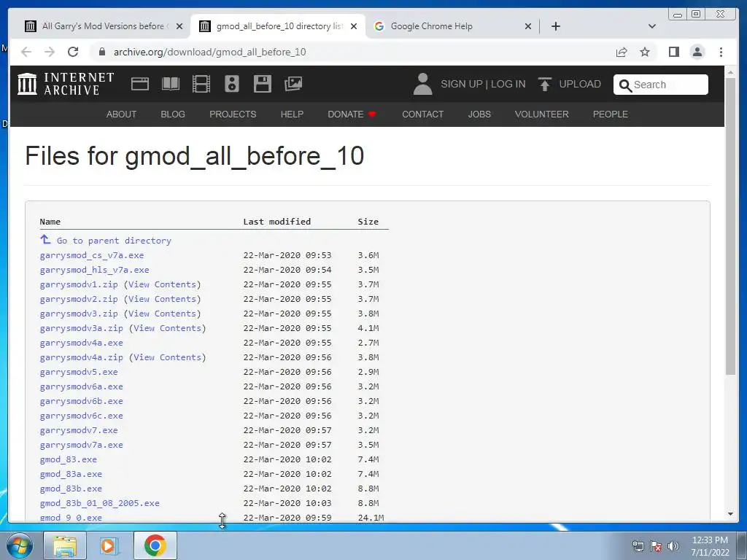Click the Internet Archive Search field

pyautogui.click(x=661, y=85)
